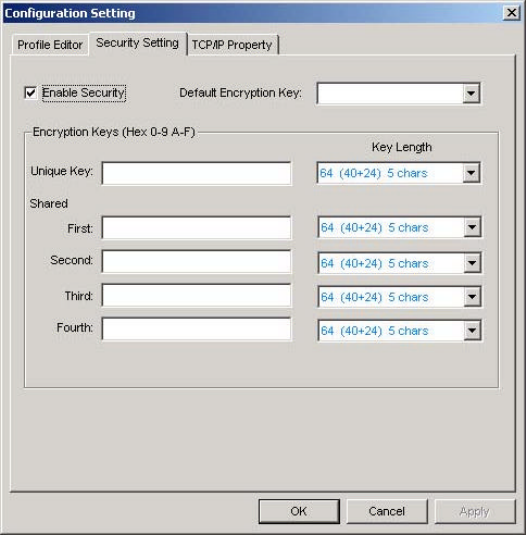Viewport: 526px width, 535px height.
Task: Uncheck the Enable Security checkbox
Action: click(x=31, y=93)
